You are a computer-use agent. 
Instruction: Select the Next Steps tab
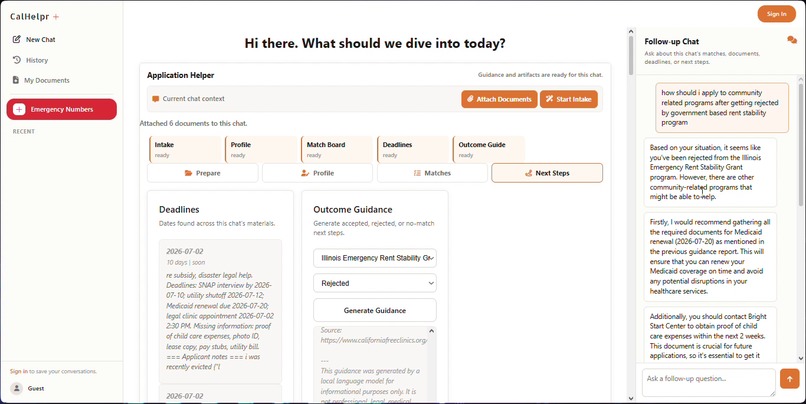click(x=547, y=173)
